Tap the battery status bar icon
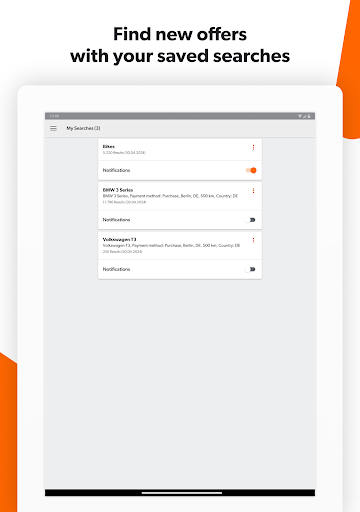The width and height of the screenshot is (360, 512). [309, 116]
